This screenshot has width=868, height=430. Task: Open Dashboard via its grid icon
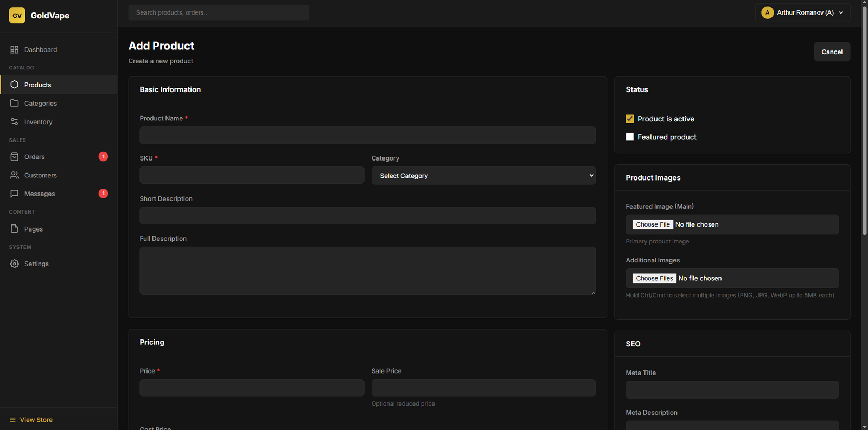coord(15,49)
